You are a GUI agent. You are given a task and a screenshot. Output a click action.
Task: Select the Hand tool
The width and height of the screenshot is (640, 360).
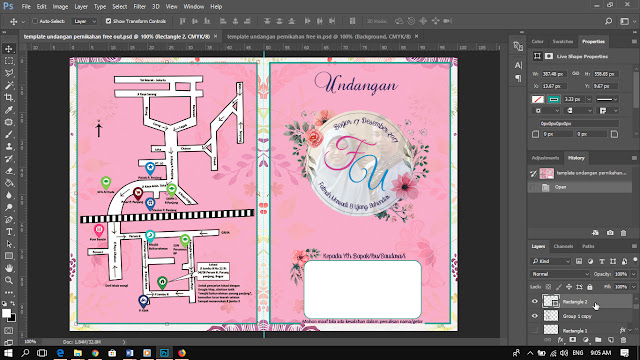tap(9, 268)
